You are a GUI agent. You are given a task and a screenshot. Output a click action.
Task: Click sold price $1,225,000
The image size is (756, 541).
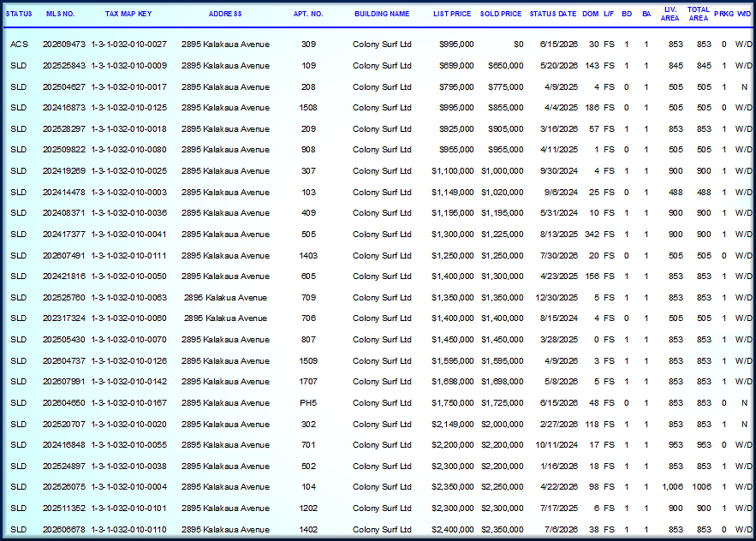(503, 235)
